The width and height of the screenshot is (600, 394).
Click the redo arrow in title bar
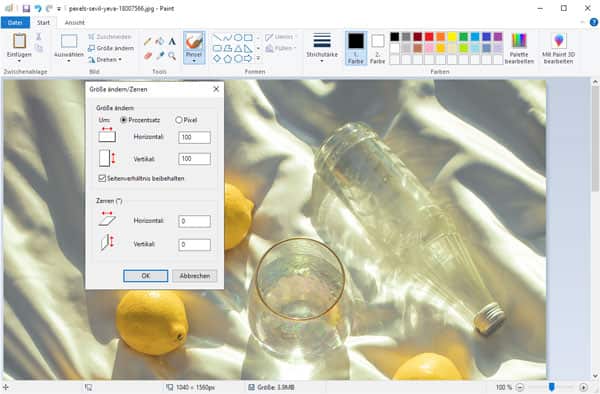[49, 8]
